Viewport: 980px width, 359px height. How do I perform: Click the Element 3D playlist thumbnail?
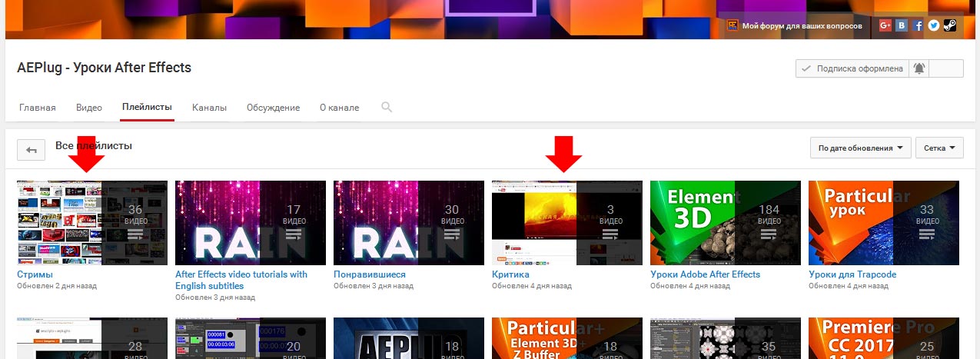(x=726, y=223)
